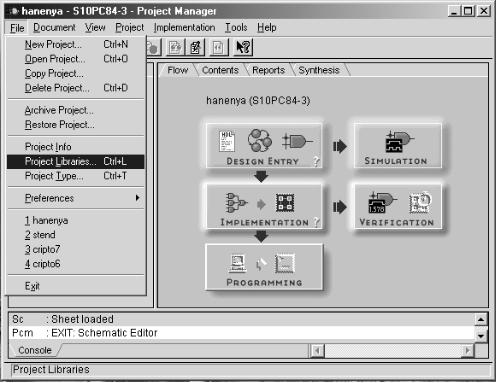Select Delete Project menu entry
Viewport: 497px width, 383px height.
click(76, 88)
